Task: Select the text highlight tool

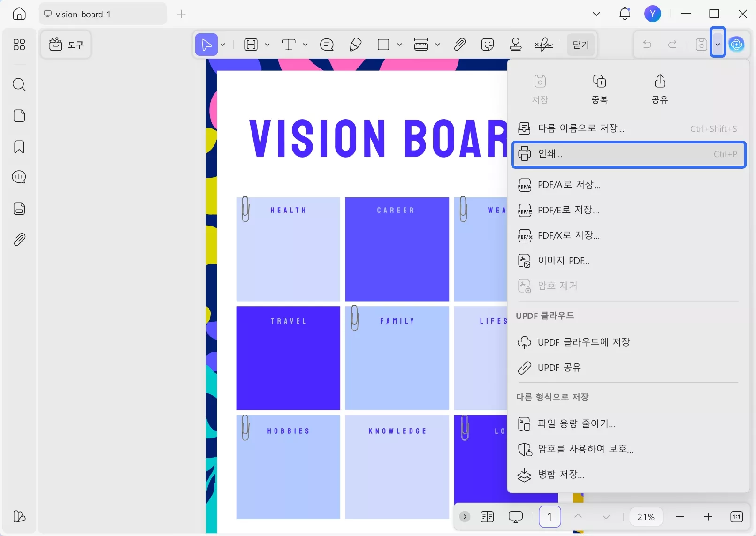Action: coord(252,45)
